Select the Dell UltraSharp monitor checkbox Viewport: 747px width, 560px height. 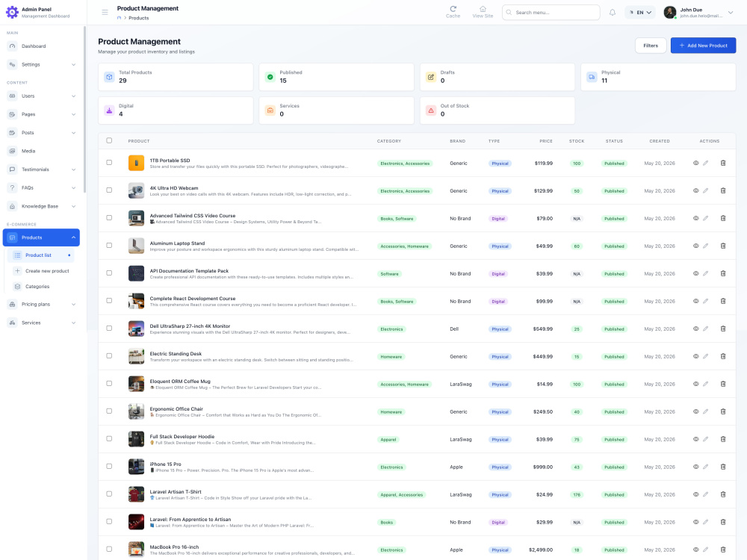tap(109, 328)
